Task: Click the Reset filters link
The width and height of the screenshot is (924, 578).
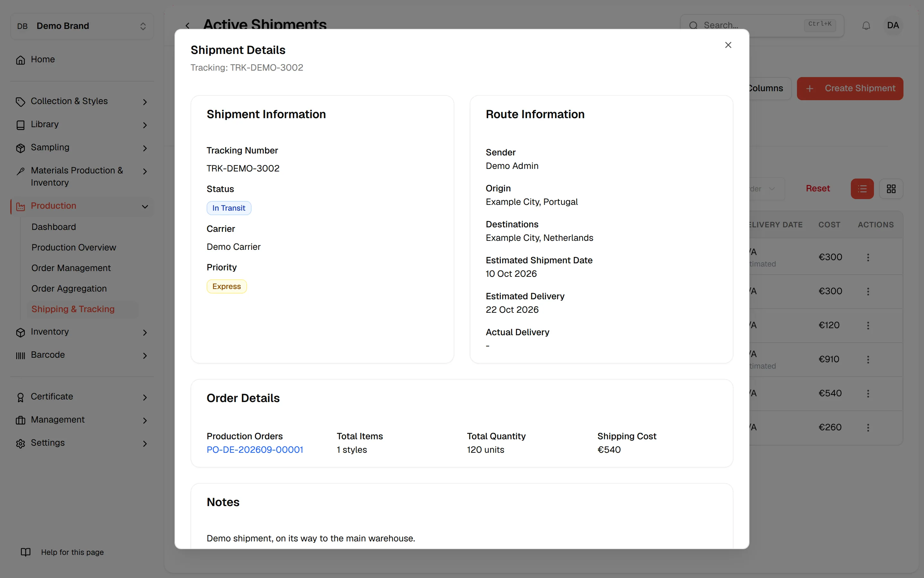Action: pos(817,188)
